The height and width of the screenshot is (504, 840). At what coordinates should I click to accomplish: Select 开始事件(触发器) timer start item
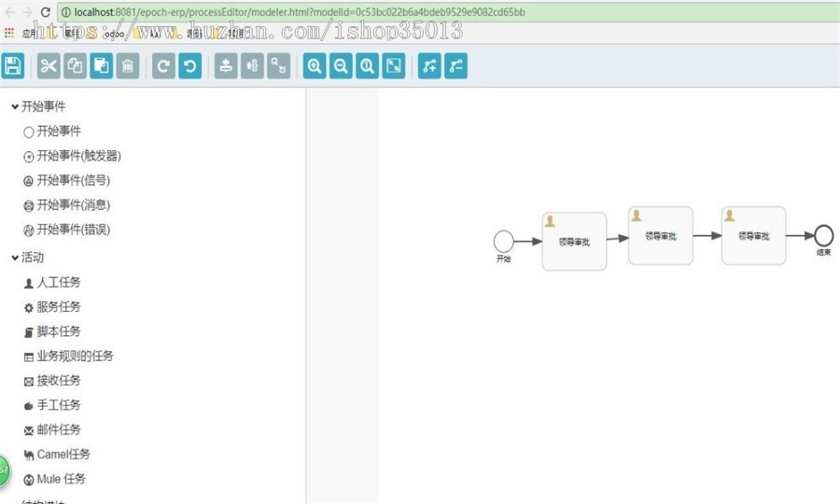coord(72,156)
